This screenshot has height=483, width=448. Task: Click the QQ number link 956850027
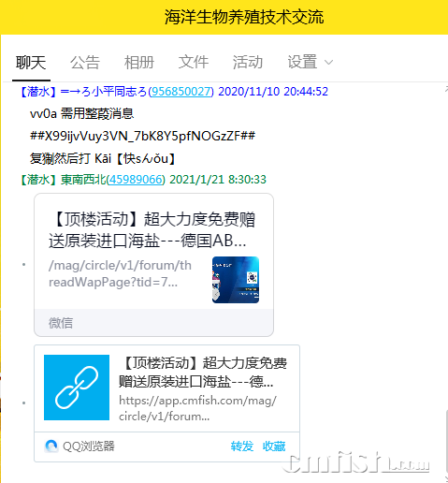(181, 92)
